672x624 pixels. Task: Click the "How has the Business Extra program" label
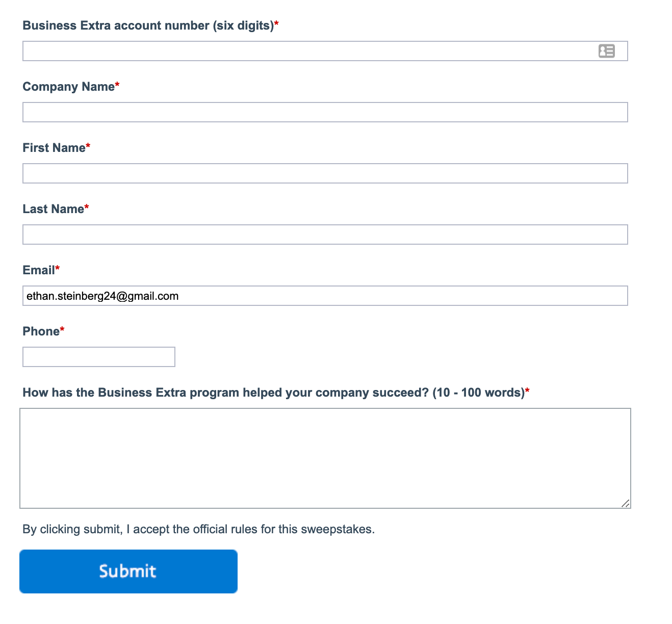click(x=273, y=393)
